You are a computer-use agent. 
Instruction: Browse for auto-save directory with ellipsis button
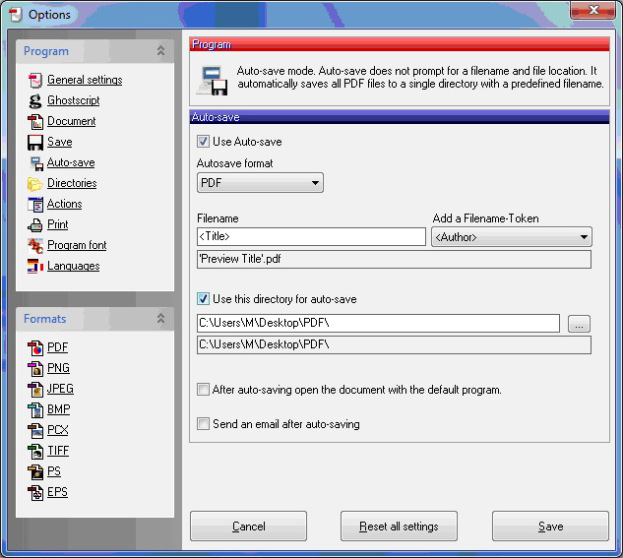[x=579, y=324]
